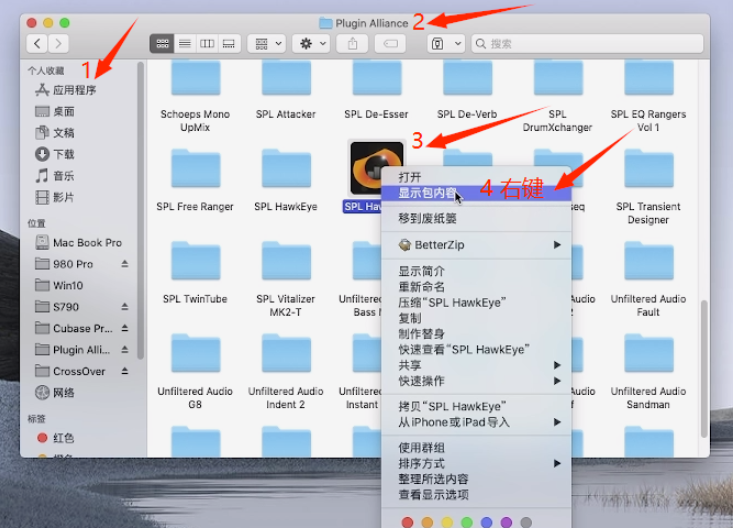Go forward with the Finder forward arrow
The width and height of the screenshot is (733, 528).
(58, 43)
